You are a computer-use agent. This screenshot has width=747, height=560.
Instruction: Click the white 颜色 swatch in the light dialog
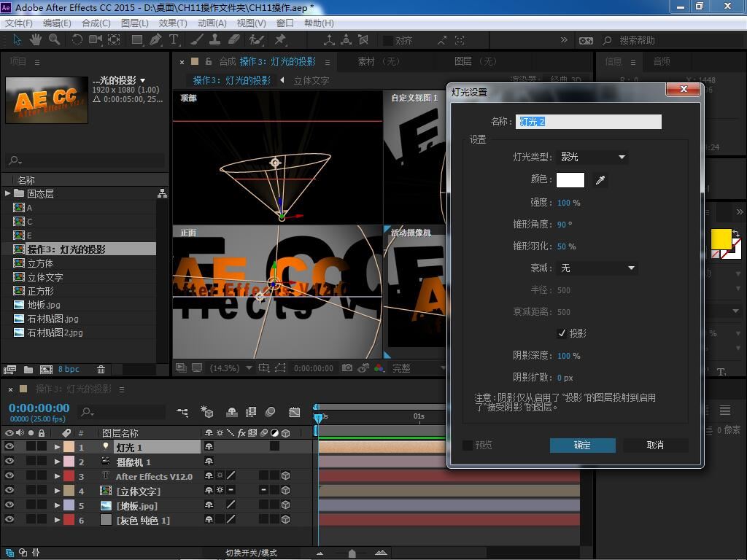[x=570, y=180]
